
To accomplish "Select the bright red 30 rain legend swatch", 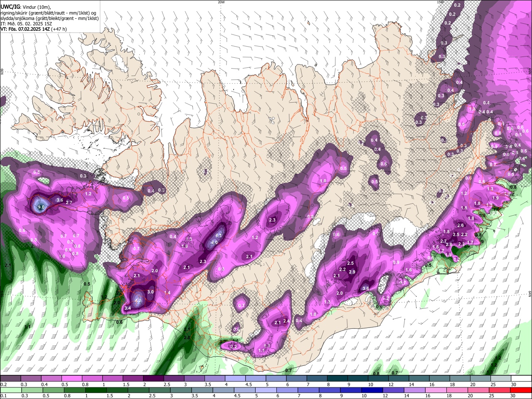I will point(521,390).
